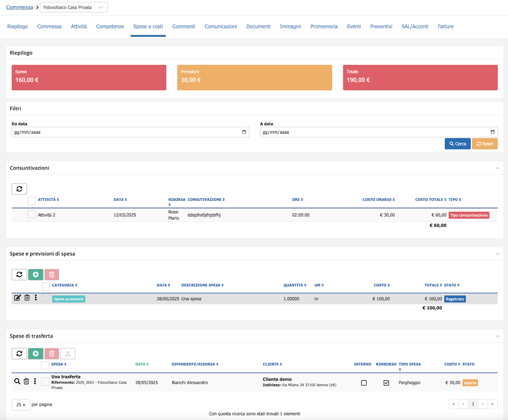Add a new spesa with the green plus

point(36,274)
